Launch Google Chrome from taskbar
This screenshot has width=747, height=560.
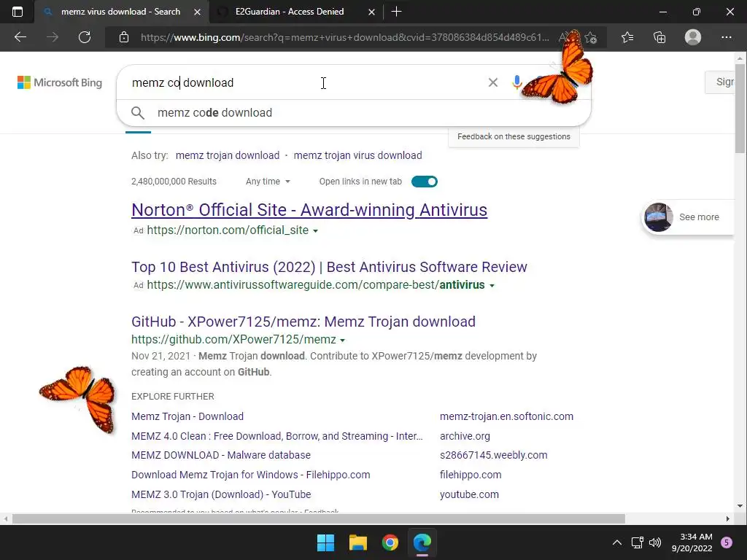pyautogui.click(x=390, y=542)
